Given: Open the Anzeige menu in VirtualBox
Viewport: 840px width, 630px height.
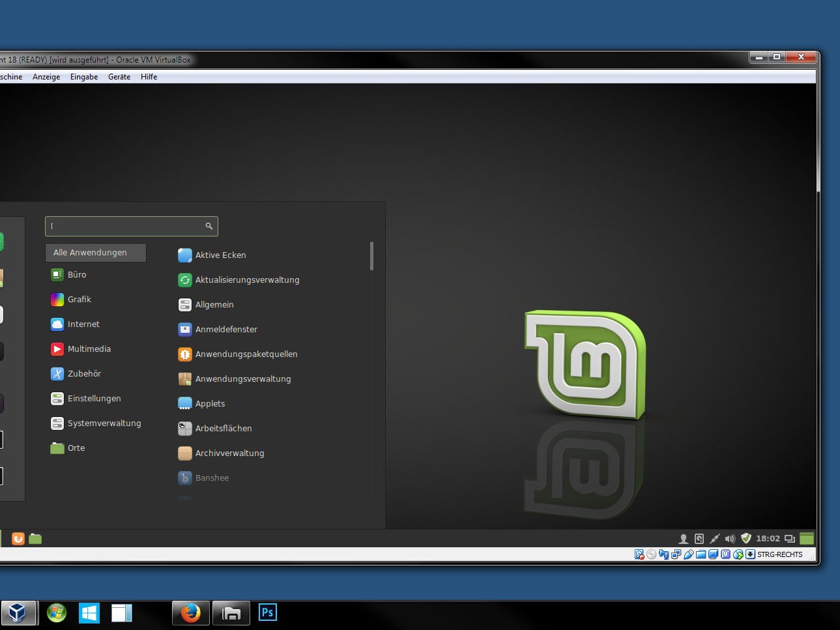Looking at the screenshot, I should pyautogui.click(x=46, y=77).
